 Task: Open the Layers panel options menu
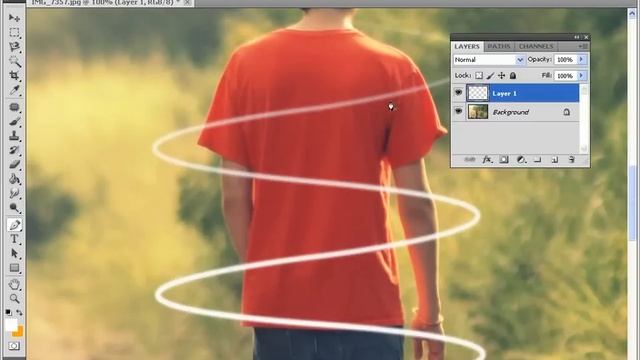[x=584, y=47]
